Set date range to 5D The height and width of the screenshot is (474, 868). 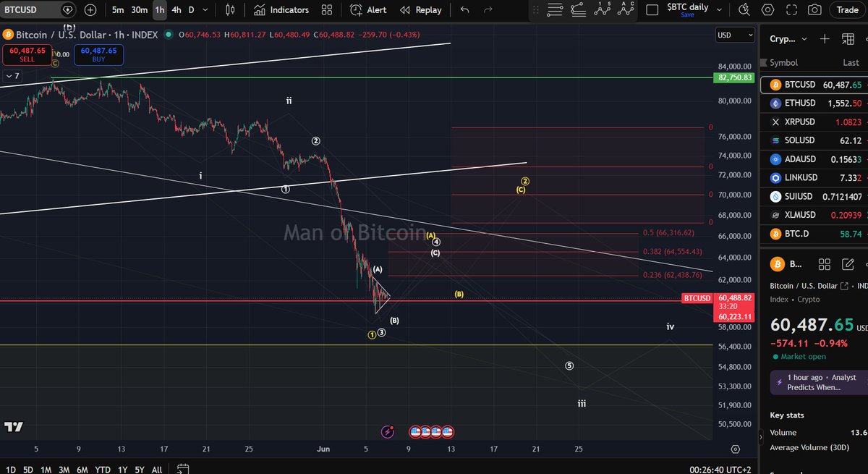[x=28, y=470]
